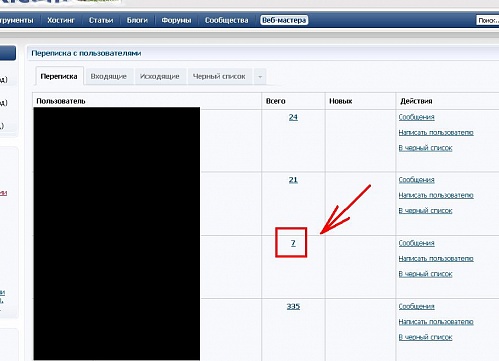Viewport: 499px width, 361px height.
Task: Click the search field in navigation bar
Action: 488,20
